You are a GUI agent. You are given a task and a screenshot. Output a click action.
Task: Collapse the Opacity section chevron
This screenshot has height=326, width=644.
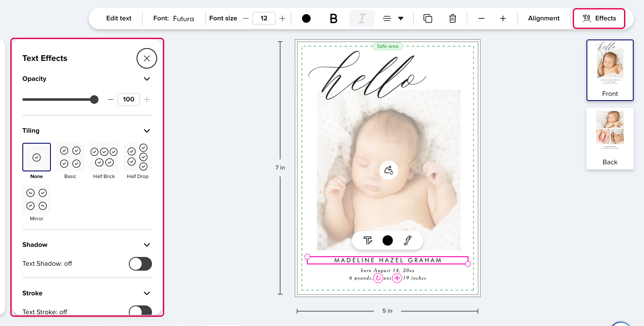(x=147, y=79)
